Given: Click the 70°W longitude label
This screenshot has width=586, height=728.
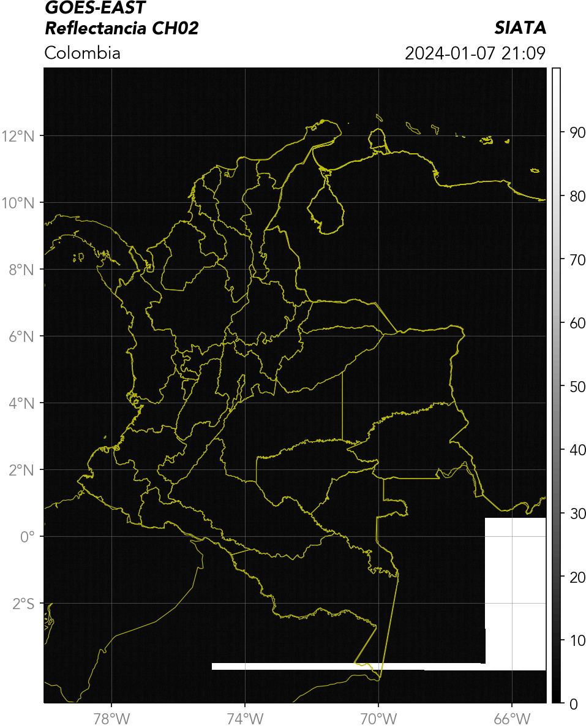Looking at the screenshot, I should (378, 719).
